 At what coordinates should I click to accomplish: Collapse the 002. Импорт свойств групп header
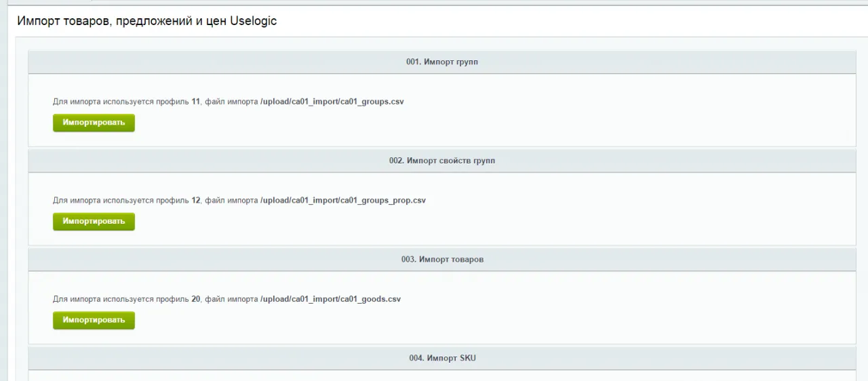coord(441,161)
